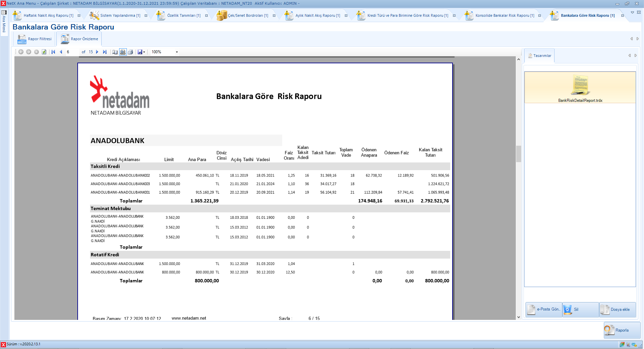The image size is (644, 349).
Task: Click the document lock icon in status bar
Action: (x=628, y=344)
